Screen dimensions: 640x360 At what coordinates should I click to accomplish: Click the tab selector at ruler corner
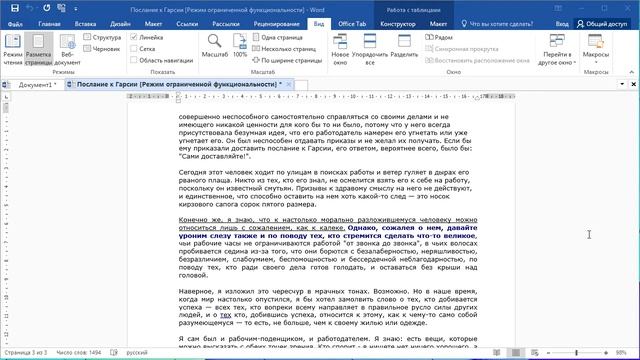6,97
